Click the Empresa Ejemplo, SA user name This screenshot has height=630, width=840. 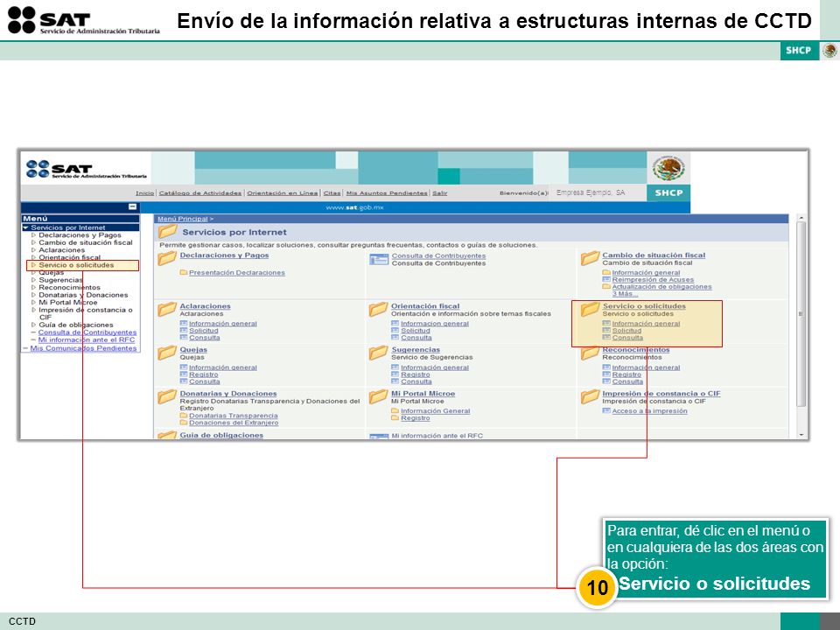tap(591, 192)
